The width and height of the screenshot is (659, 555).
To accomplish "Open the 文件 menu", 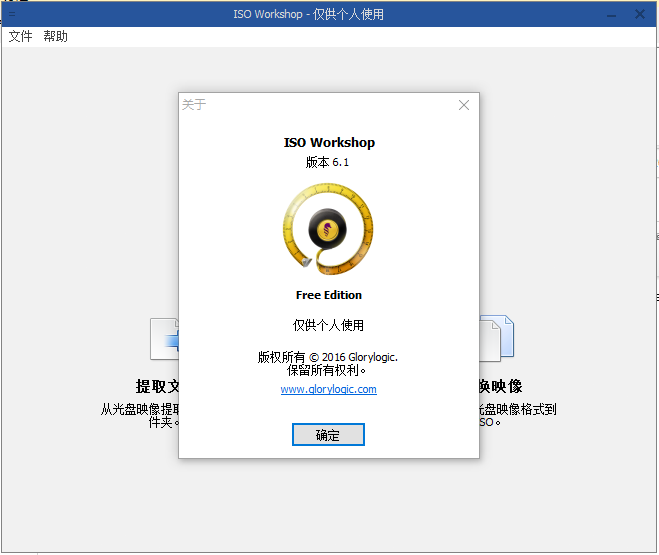I will [x=20, y=37].
